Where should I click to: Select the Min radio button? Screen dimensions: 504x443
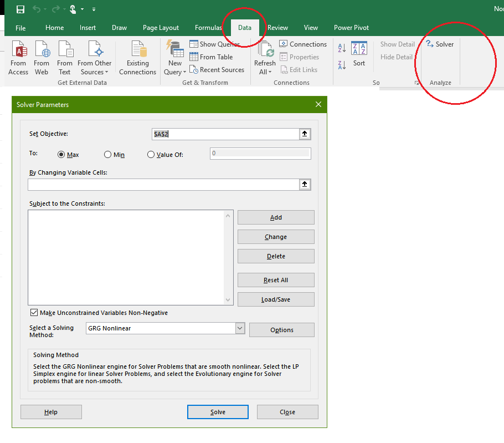coord(107,155)
